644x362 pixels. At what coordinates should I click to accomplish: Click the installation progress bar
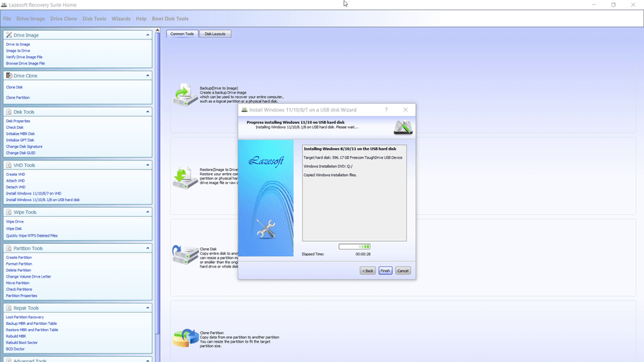[355, 247]
